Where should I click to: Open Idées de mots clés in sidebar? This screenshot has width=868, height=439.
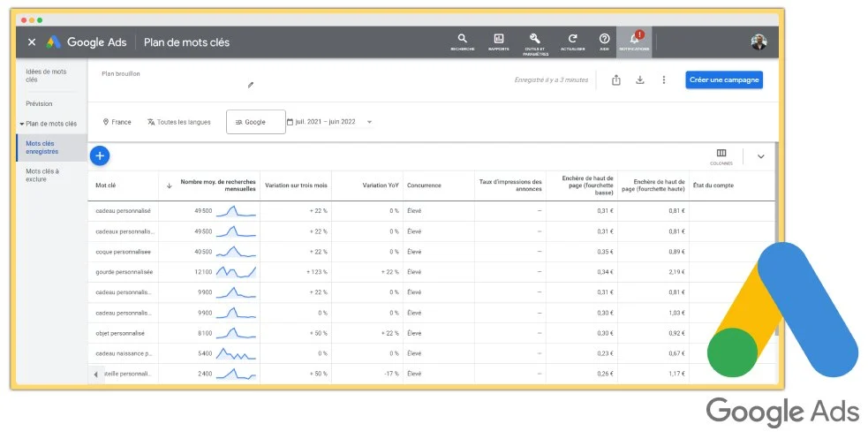(x=46, y=76)
